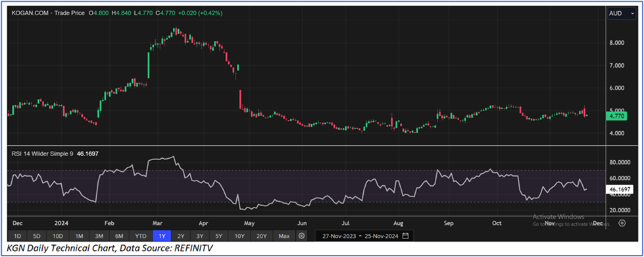Switch range to 10Y
The width and height of the screenshot is (644, 257).
[x=239, y=236]
